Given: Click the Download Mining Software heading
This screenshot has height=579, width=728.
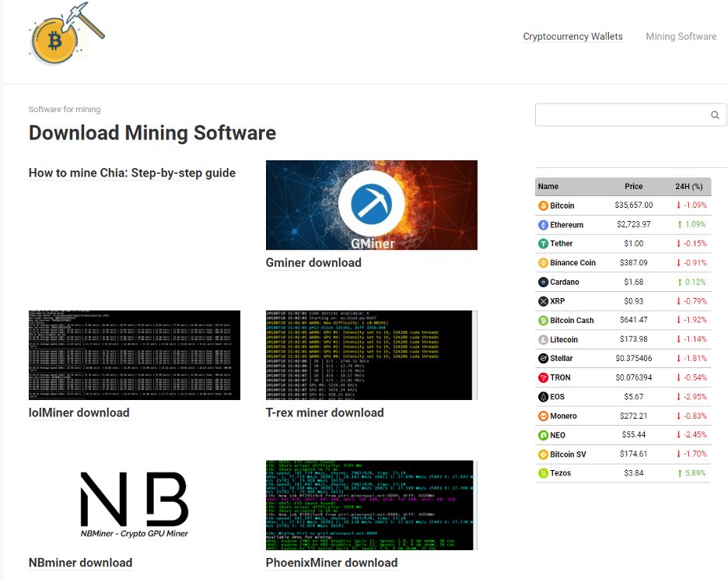Looking at the screenshot, I should (x=152, y=133).
